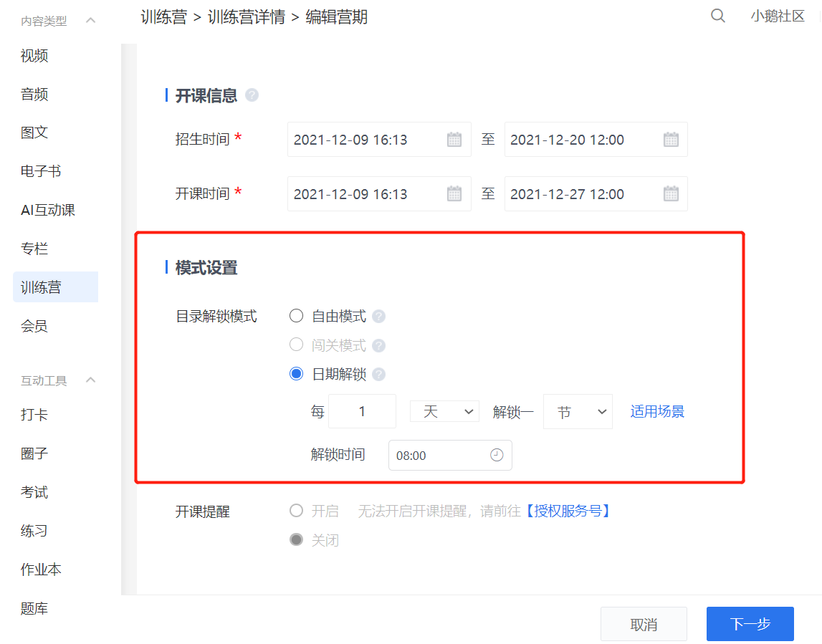
Task: Open 会员 in sidebar
Action: [34, 326]
